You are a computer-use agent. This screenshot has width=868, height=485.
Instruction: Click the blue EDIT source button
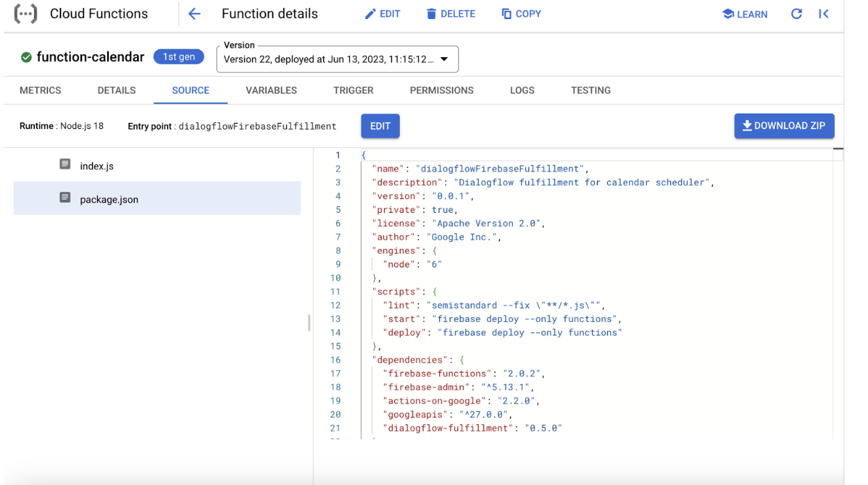pos(380,126)
